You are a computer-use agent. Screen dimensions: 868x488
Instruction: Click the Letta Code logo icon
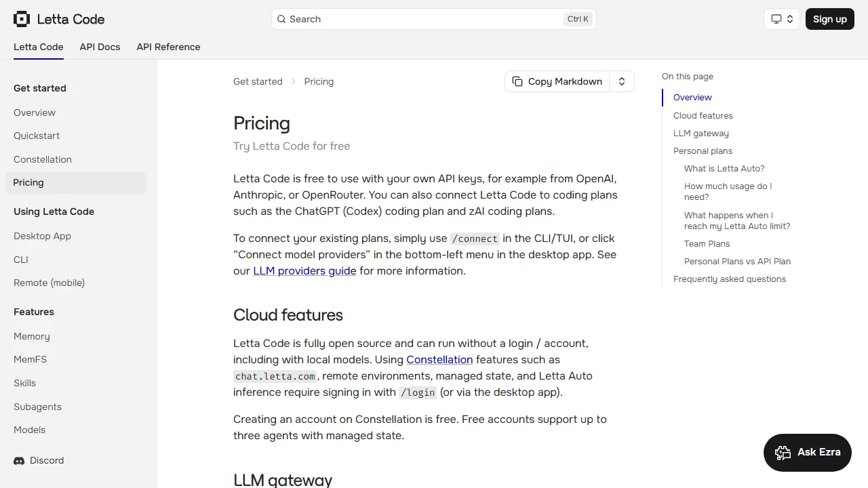pos(22,19)
